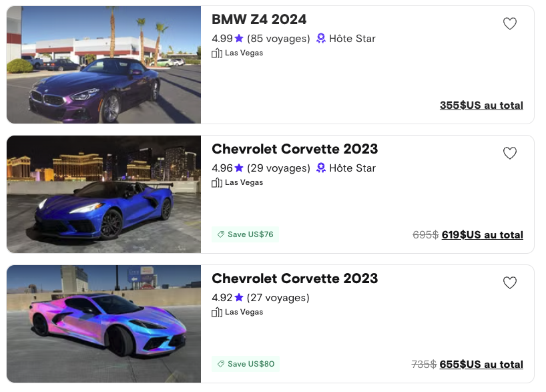Image resolution: width=546 pixels, height=392 pixels.
Task: Open the purple BMW Z4 photo
Action: (x=104, y=65)
